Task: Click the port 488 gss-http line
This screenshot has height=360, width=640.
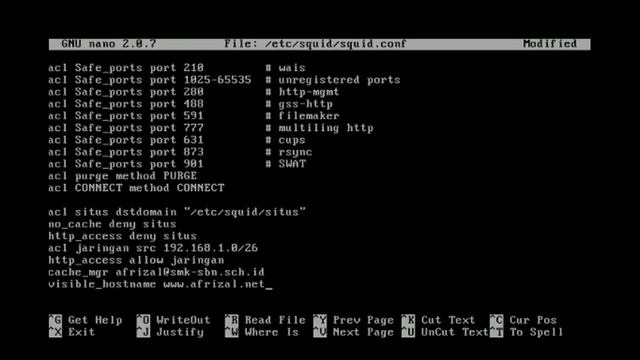Action: tap(191, 104)
